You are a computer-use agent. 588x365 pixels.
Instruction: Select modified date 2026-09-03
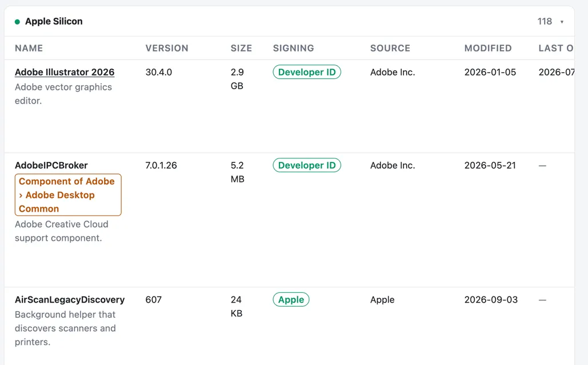(491, 300)
